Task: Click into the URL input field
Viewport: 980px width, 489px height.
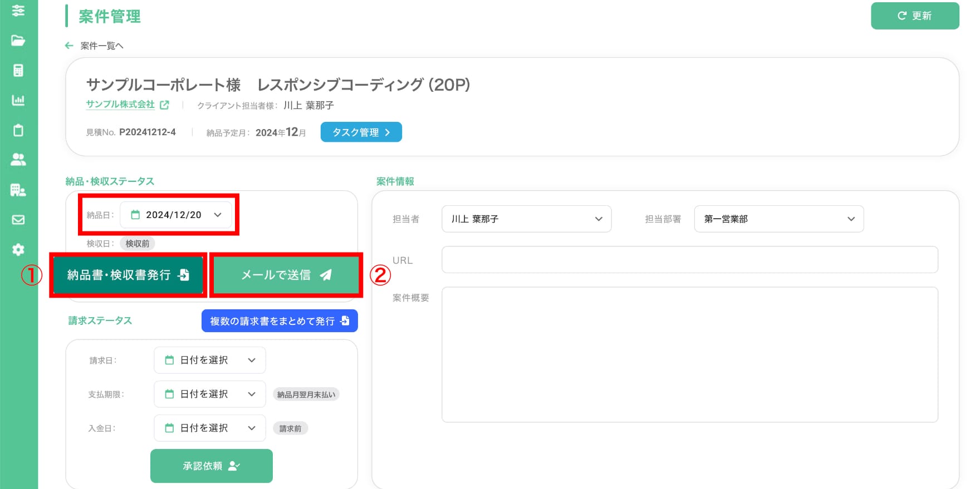Action: pos(690,260)
